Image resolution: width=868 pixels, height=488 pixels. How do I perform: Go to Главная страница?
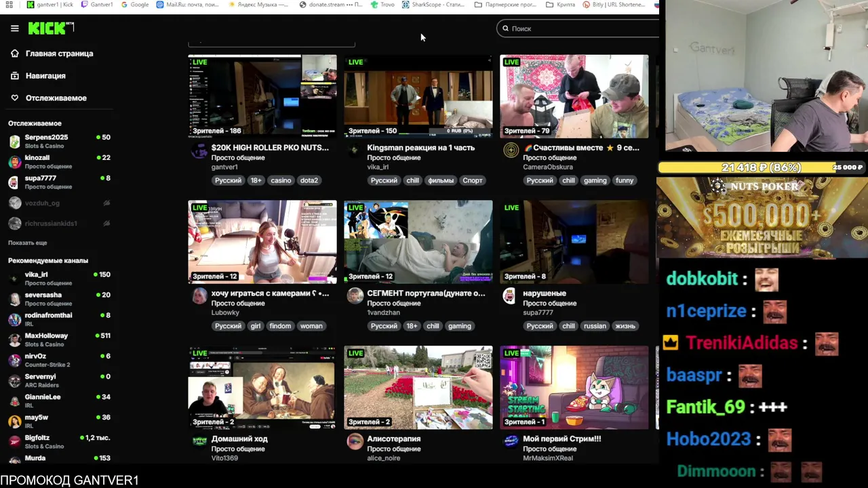point(60,54)
